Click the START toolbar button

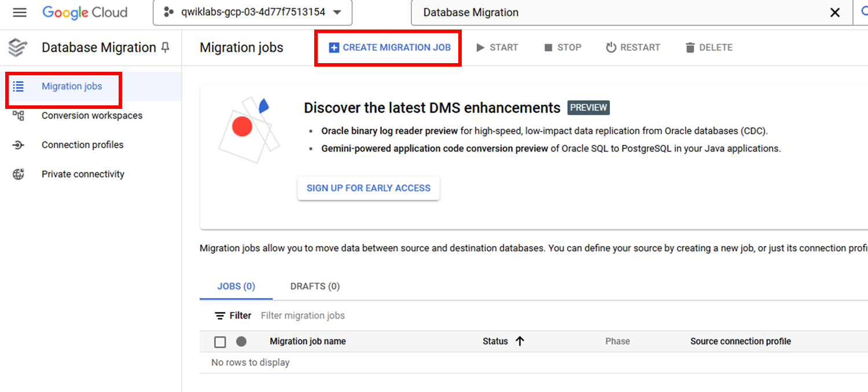tap(497, 47)
